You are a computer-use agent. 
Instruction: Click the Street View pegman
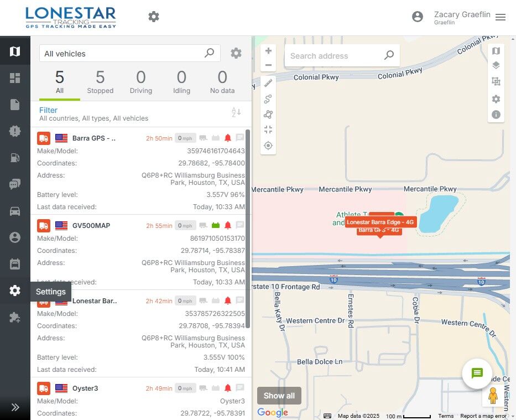[493, 395]
